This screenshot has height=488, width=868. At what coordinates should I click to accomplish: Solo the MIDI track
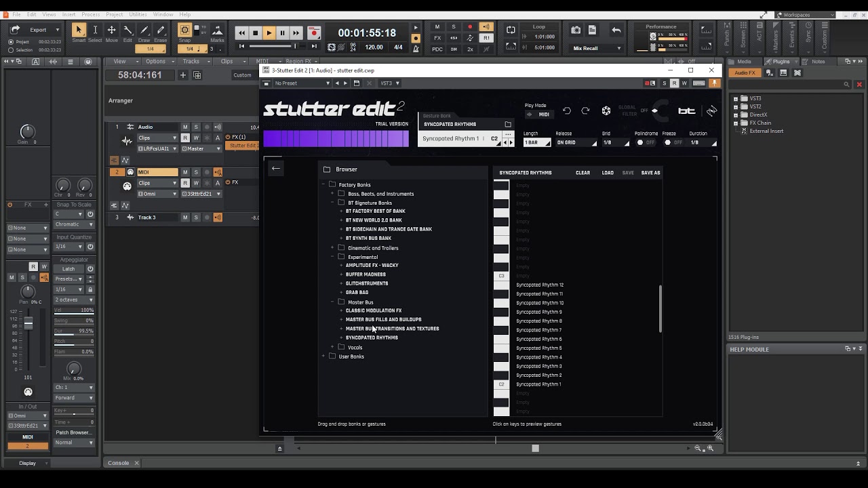[196, 171]
